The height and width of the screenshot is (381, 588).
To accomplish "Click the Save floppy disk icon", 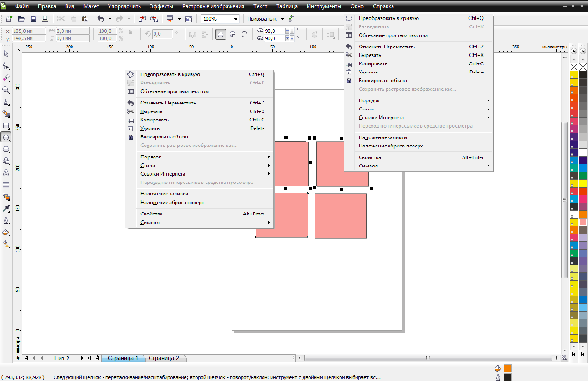I will (33, 19).
